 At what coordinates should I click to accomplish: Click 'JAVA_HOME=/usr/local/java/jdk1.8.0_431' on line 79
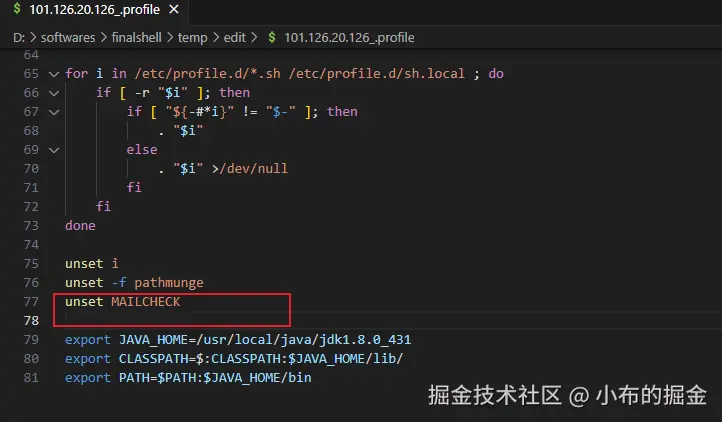[265, 340]
